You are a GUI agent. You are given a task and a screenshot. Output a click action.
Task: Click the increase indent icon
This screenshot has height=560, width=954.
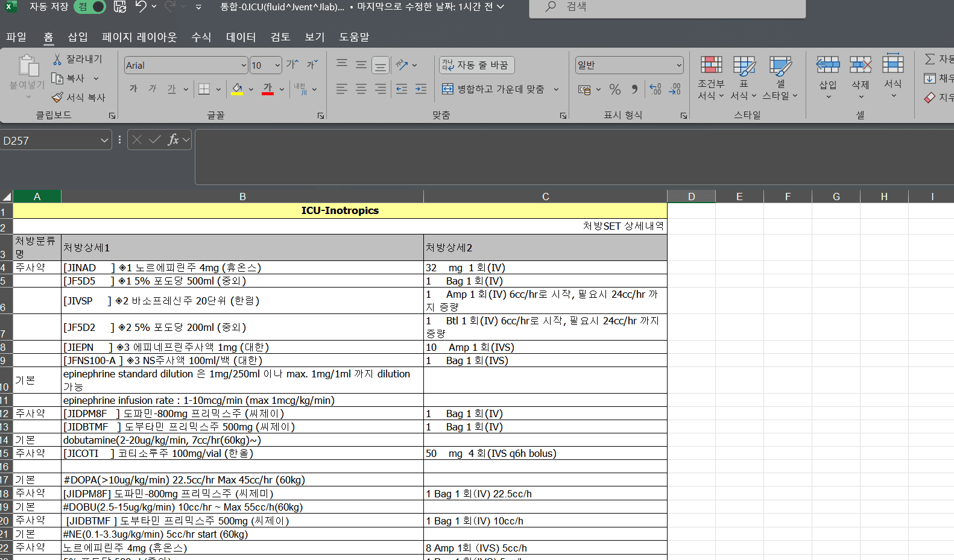(x=421, y=89)
